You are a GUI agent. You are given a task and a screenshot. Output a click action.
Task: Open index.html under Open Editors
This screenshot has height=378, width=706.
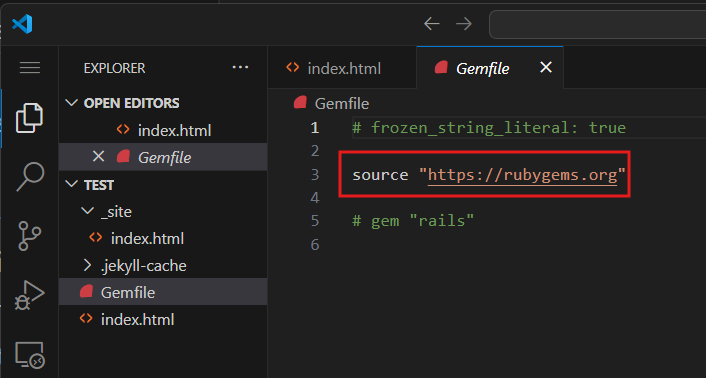pos(163,130)
